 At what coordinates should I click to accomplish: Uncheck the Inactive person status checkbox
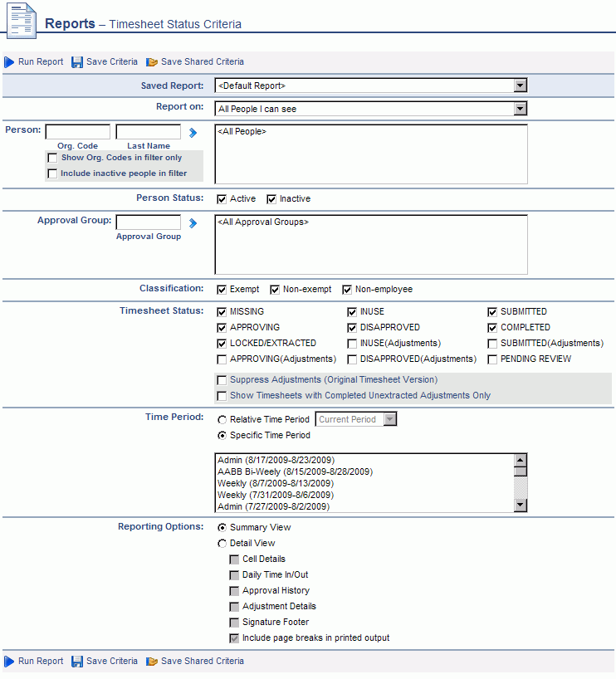271,199
